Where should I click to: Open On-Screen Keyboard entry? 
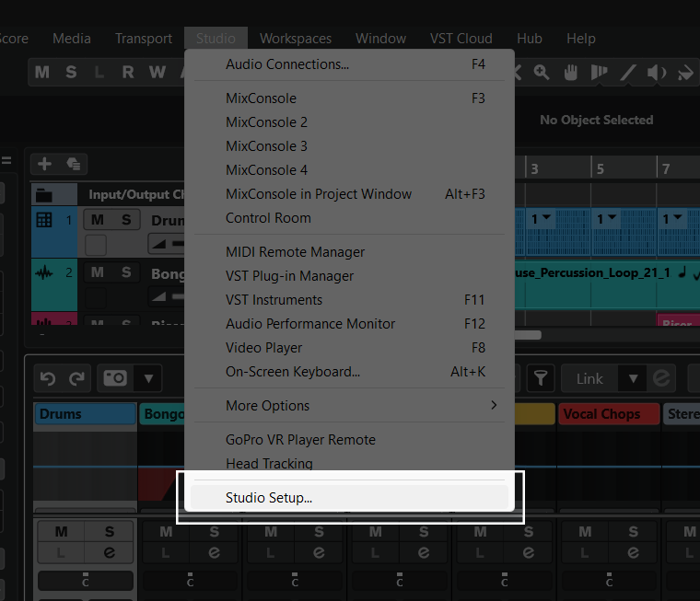point(349,372)
